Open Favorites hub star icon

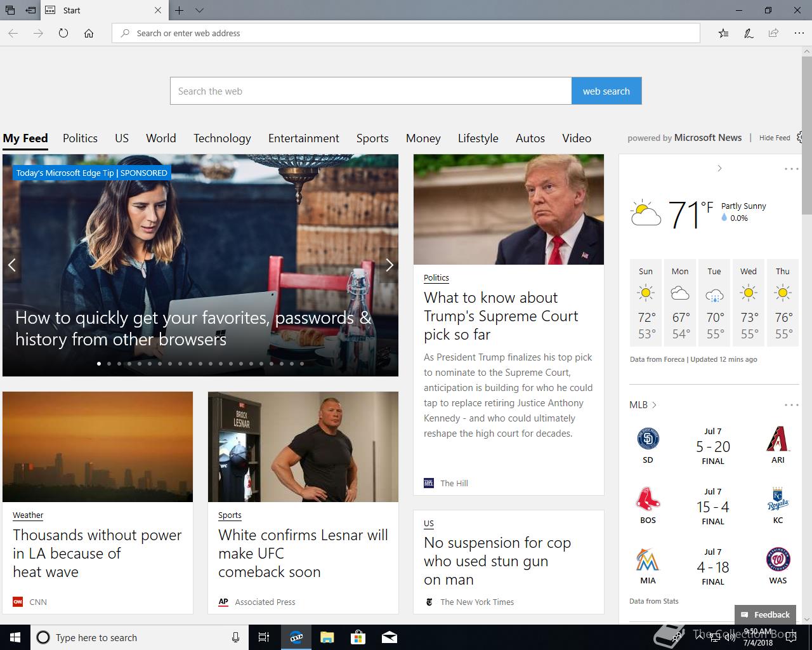(723, 33)
